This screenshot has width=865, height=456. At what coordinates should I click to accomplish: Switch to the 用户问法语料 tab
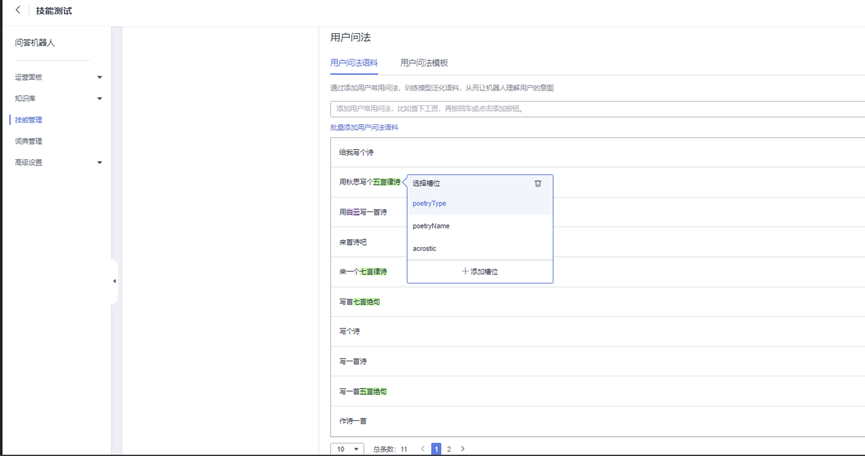coord(354,63)
